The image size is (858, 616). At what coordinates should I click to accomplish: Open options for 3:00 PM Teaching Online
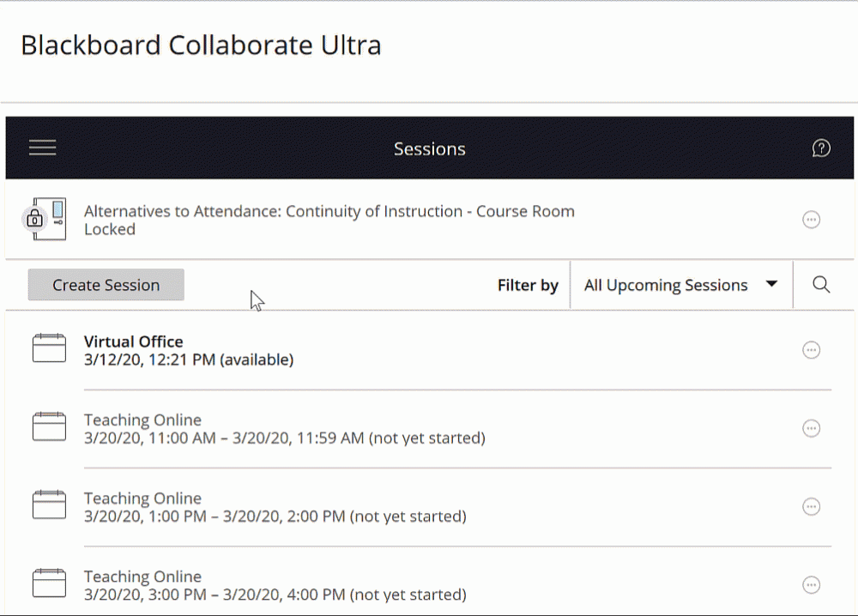[811, 585]
